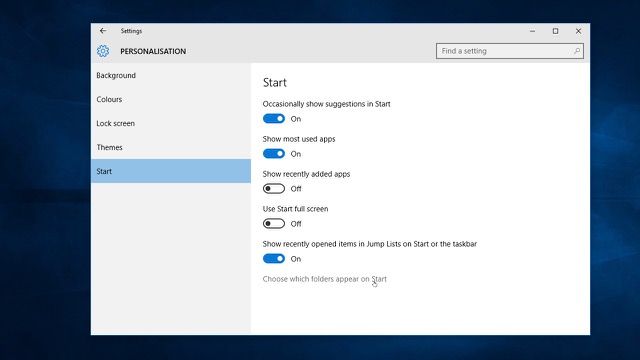The image size is (640, 360).
Task: Select the Start sidebar item
Action: click(171, 171)
